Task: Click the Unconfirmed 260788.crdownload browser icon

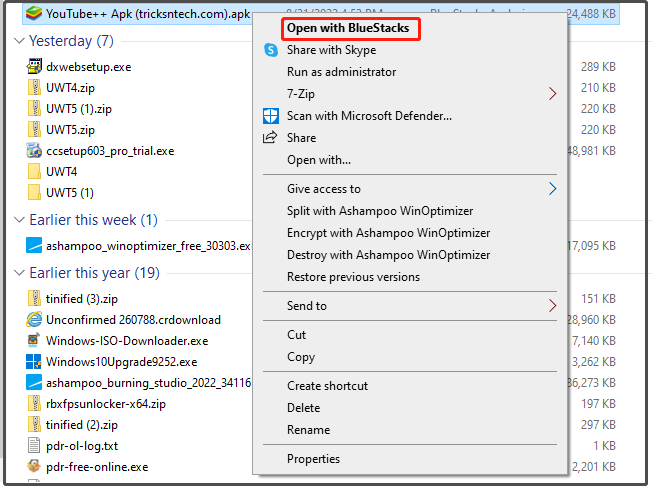Action: pos(34,319)
